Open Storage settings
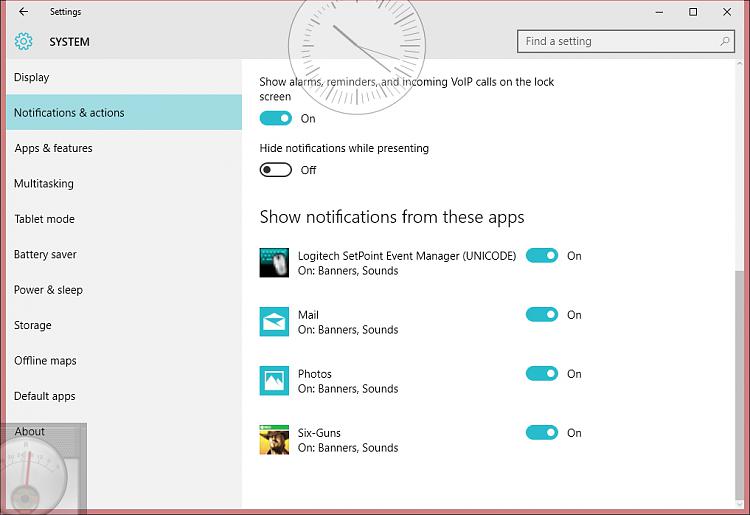750x515 pixels. 124,325
